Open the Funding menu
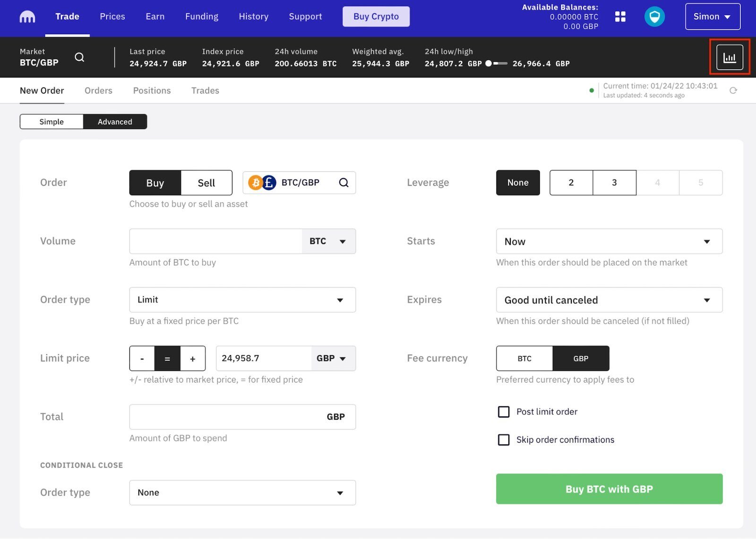Screen dimensions: 756x539 pyautogui.click(x=202, y=17)
